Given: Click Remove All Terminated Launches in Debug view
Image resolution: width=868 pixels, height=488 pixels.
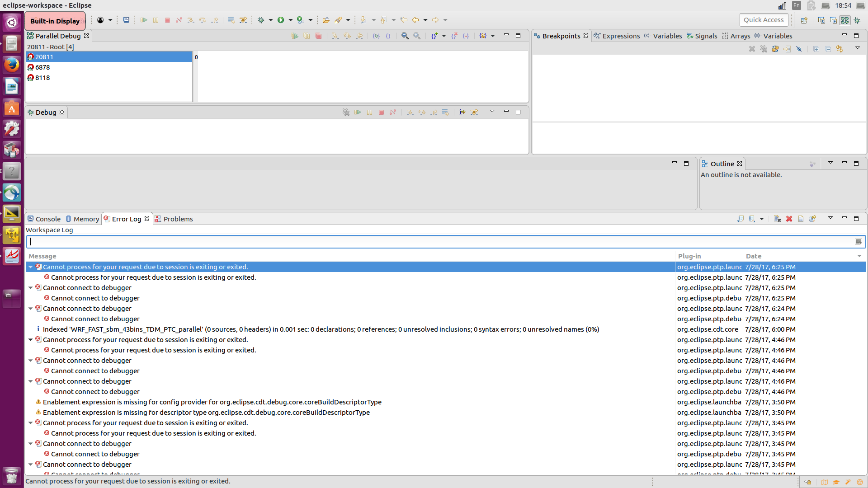Looking at the screenshot, I should pos(346,112).
